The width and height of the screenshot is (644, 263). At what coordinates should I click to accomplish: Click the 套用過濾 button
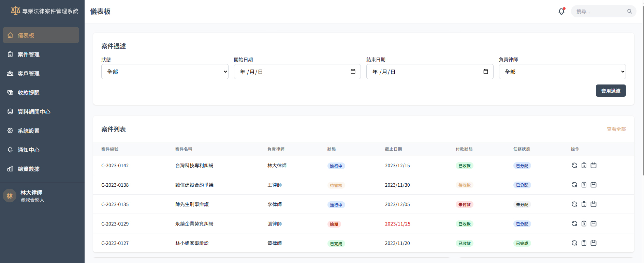pyautogui.click(x=611, y=91)
